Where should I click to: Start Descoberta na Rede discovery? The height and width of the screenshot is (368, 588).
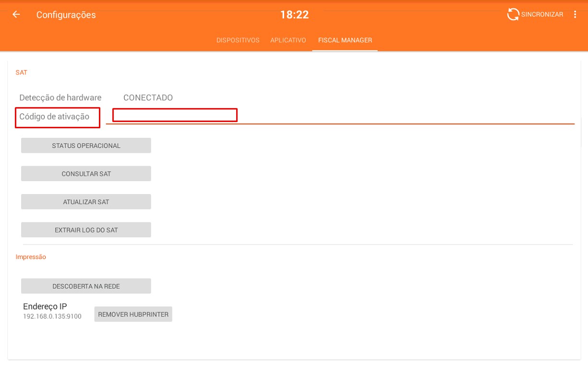coord(86,286)
